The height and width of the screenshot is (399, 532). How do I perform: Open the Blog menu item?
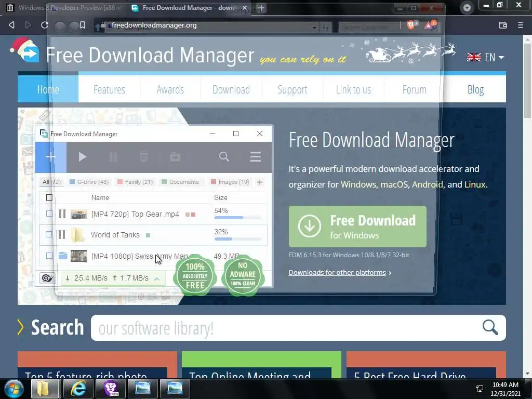[476, 89]
